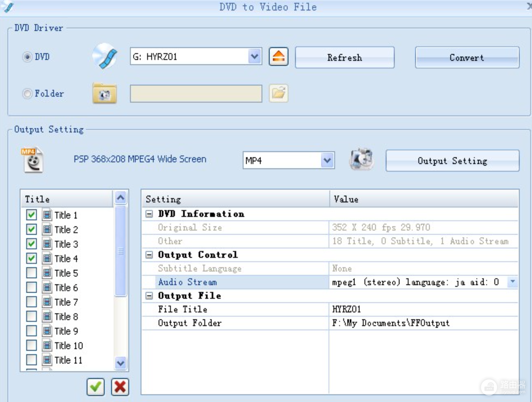
Task: Click the Folder source camera icon
Action: 105,93
